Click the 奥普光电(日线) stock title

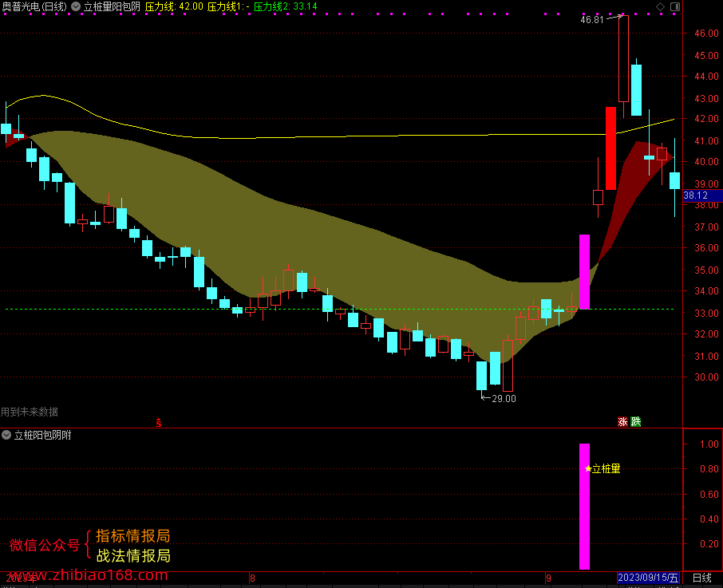click(34, 6)
